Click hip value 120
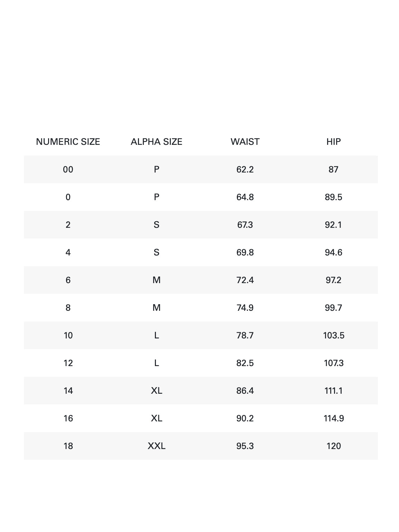 [x=333, y=446]
